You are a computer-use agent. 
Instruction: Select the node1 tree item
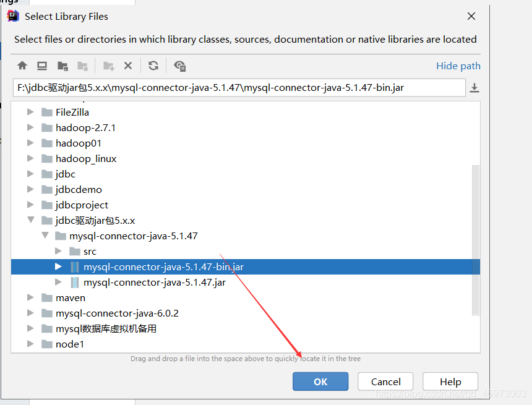[x=69, y=344]
